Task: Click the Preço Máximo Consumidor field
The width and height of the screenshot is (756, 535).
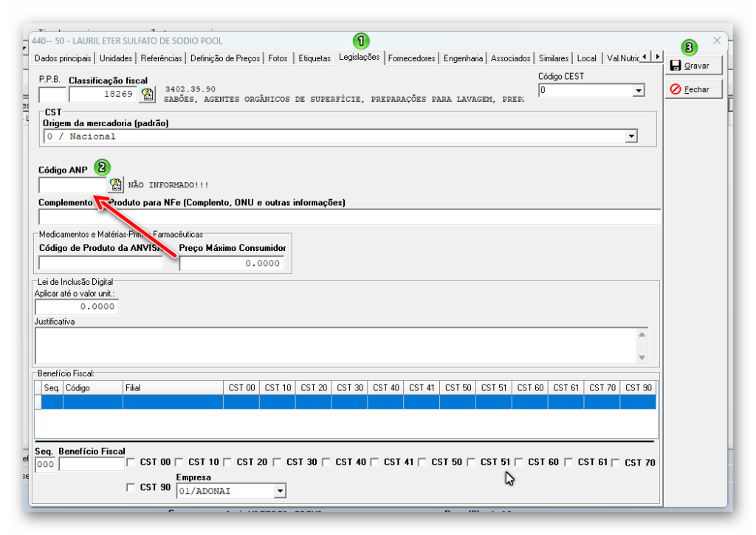Action: tap(231, 263)
